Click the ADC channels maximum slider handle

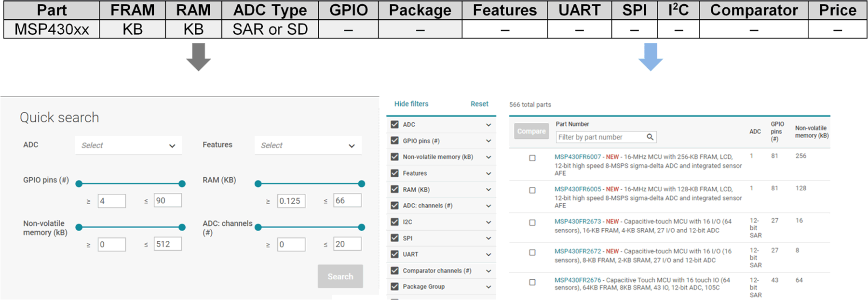(362, 227)
